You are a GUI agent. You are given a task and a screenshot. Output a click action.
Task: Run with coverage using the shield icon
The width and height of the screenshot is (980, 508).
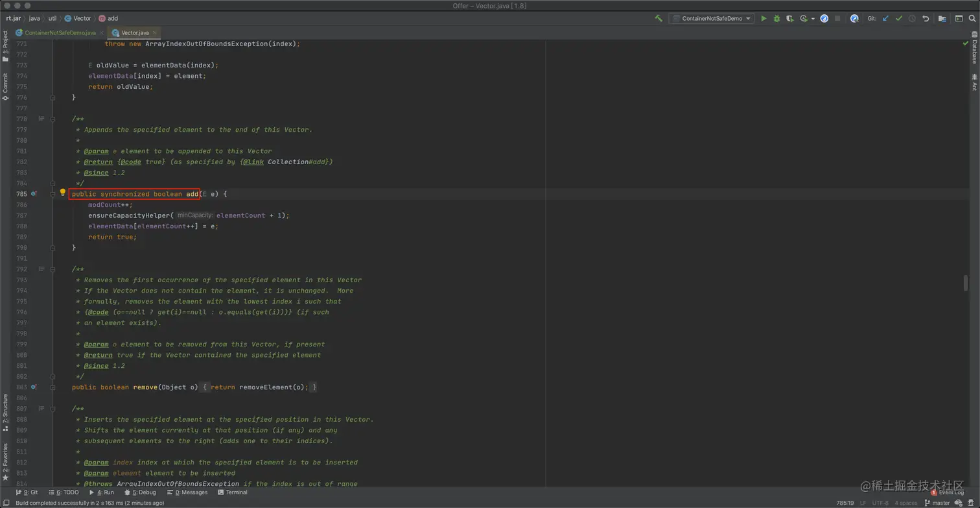click(789, 19)
